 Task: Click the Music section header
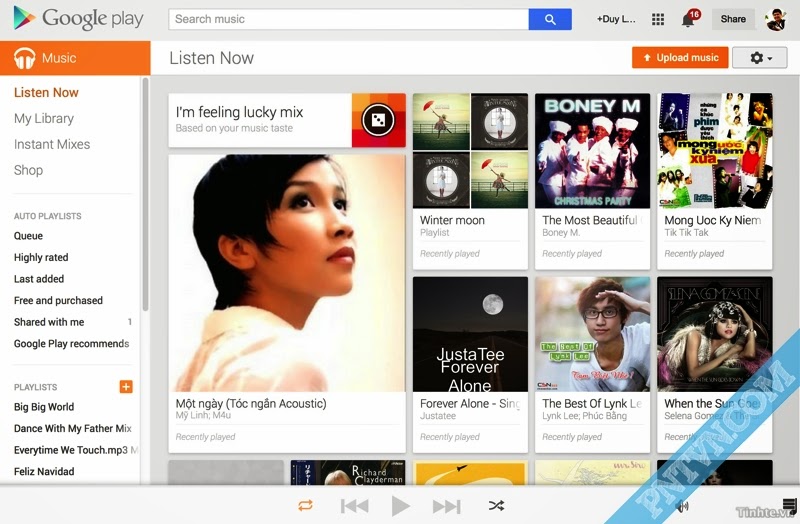(x=76, y=58)
